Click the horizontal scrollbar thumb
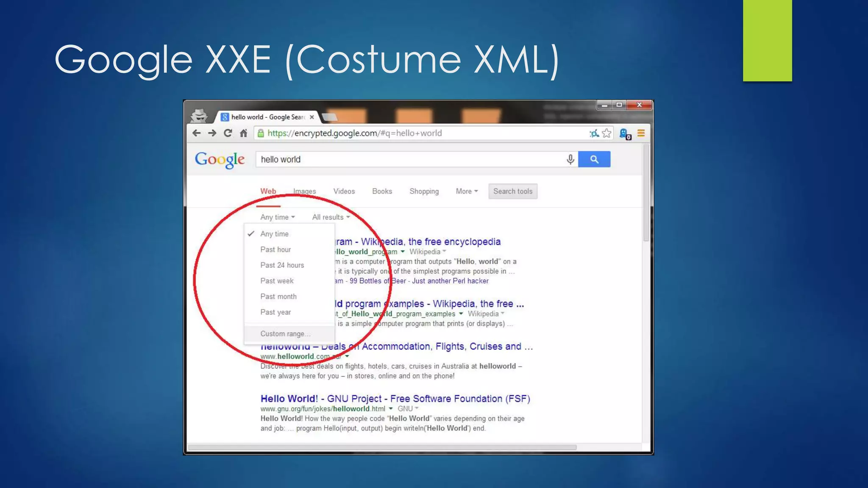868x488 pixels. [382, 447]
